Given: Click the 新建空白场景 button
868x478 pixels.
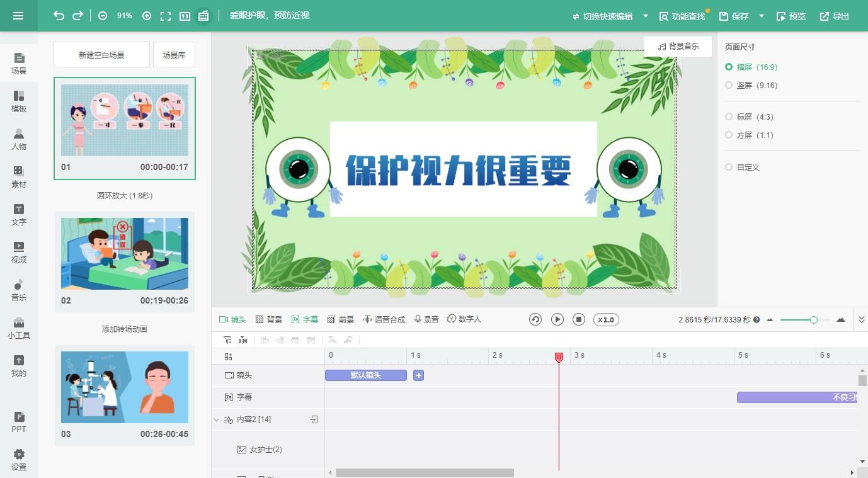Looking at the screenshot, I should pos(101,55).
